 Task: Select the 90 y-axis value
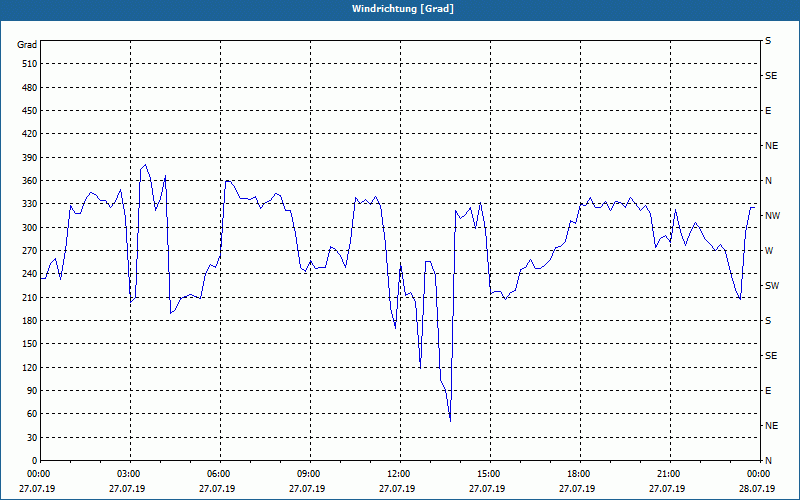tap(32, 391)
